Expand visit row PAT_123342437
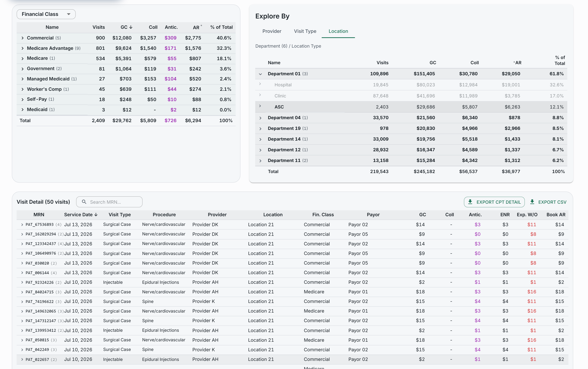The width and height of the screenshot is (588, 369). (x=22, y=244)
